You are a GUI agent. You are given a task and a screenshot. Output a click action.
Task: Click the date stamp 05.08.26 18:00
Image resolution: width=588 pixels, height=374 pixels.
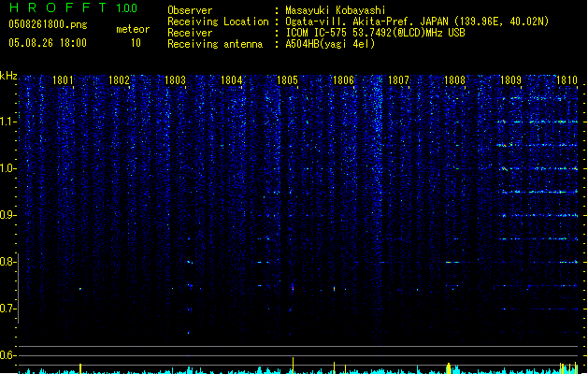48,43
